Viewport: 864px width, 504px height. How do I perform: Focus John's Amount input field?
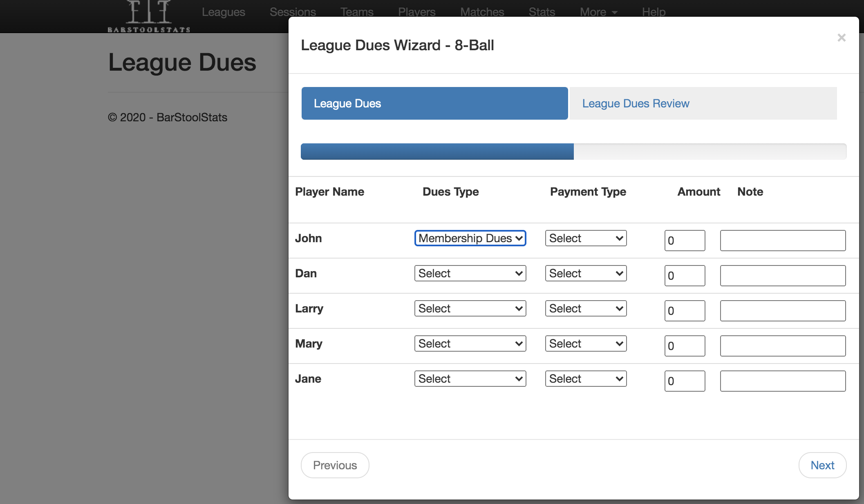pyautogui.click(x=684, y=241)
